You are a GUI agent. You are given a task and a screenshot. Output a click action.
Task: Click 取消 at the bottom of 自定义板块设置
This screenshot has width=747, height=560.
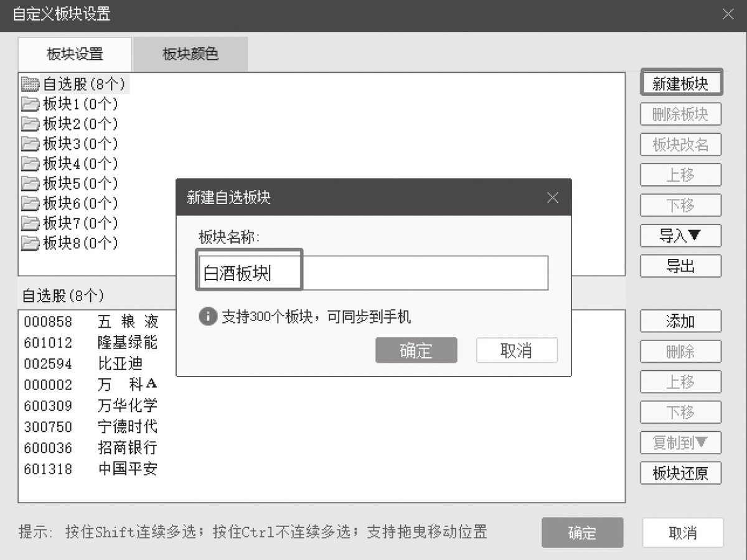click(683, 533)
